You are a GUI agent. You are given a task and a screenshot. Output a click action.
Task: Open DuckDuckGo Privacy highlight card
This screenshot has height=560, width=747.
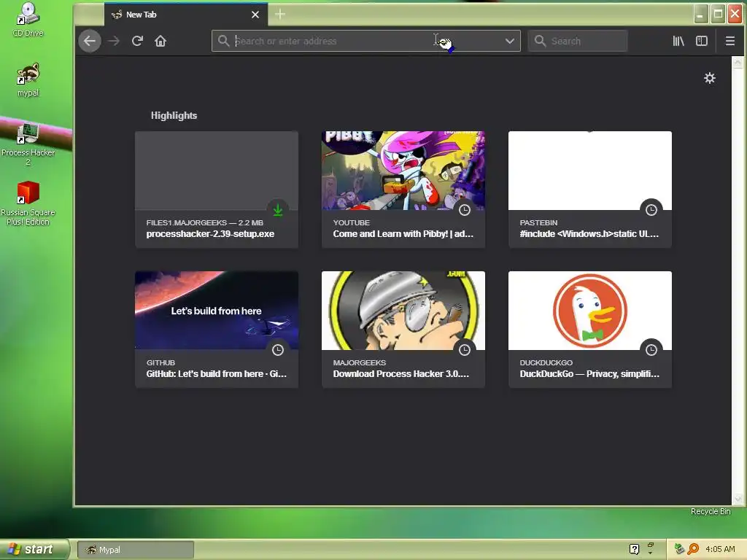pyautogui.click(x=590, y=330)
